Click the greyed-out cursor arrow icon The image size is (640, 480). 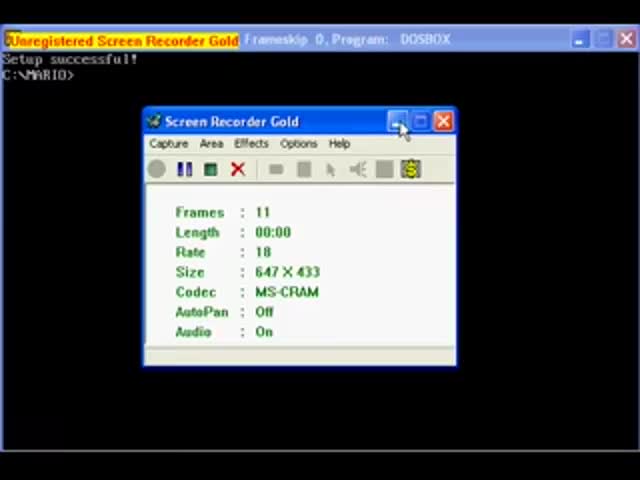(x=330, y=169)
